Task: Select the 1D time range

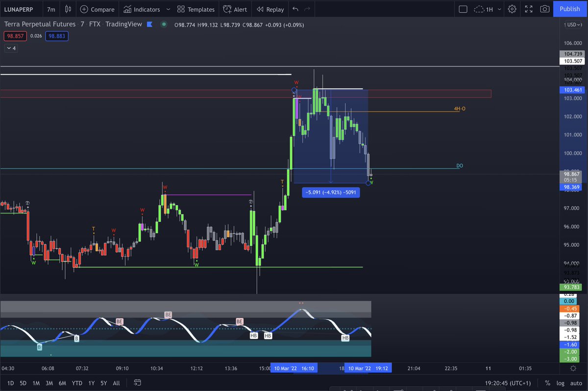Action: coord(10,383)
